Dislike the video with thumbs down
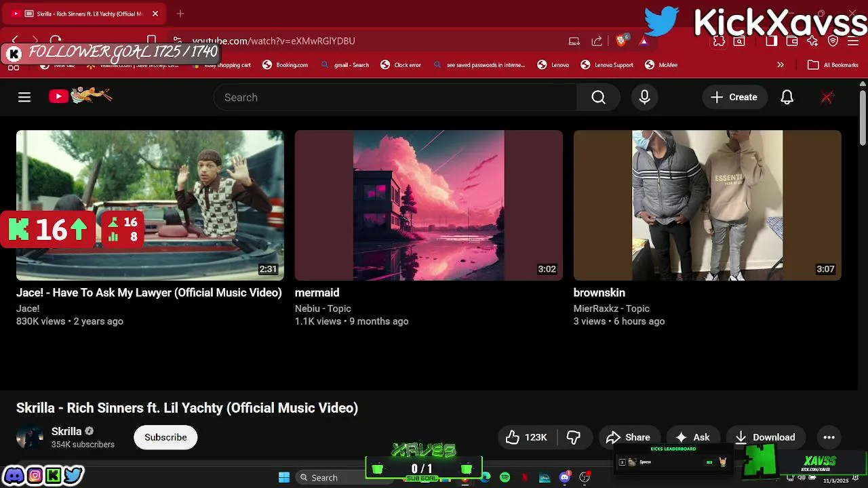Image resolution: width=868 pixels, height=488 pixels. (x=574, y=437)
